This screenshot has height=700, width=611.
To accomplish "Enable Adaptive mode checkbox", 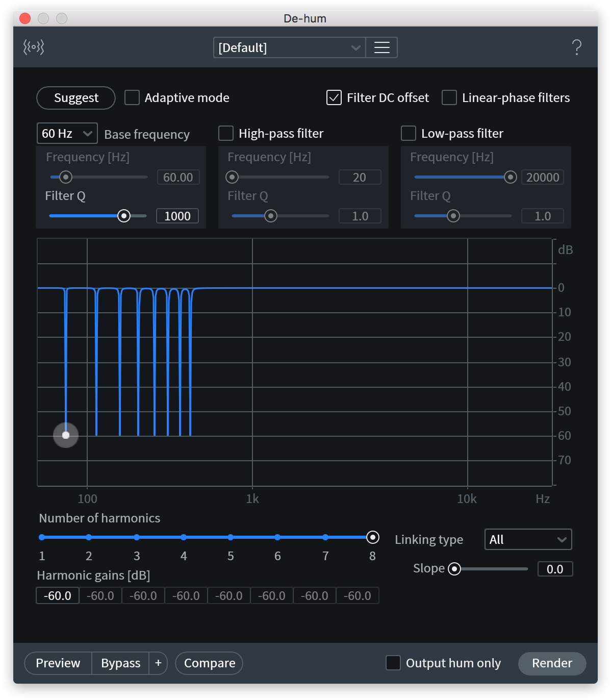I will pyautogui.click(x=132, y=97).
